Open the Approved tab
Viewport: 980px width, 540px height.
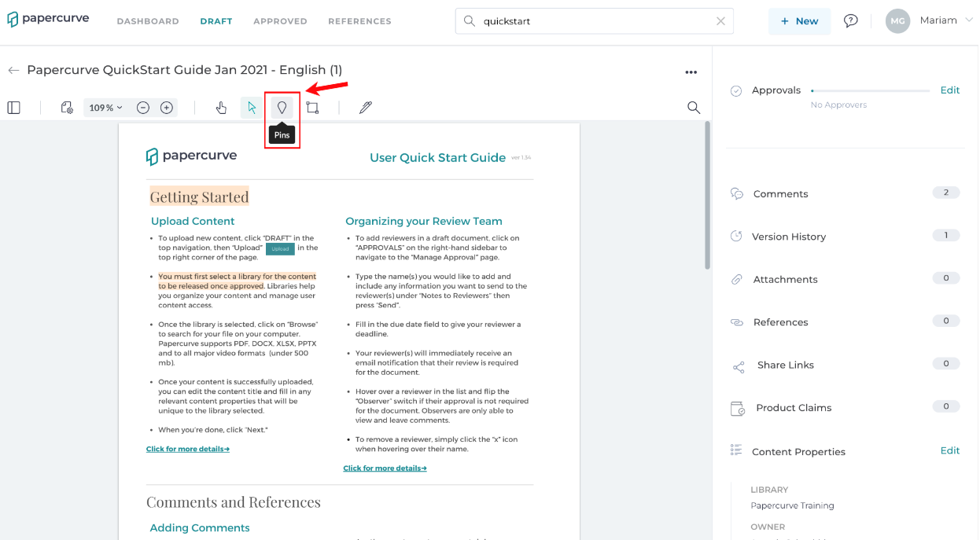(x=280, y=21)
